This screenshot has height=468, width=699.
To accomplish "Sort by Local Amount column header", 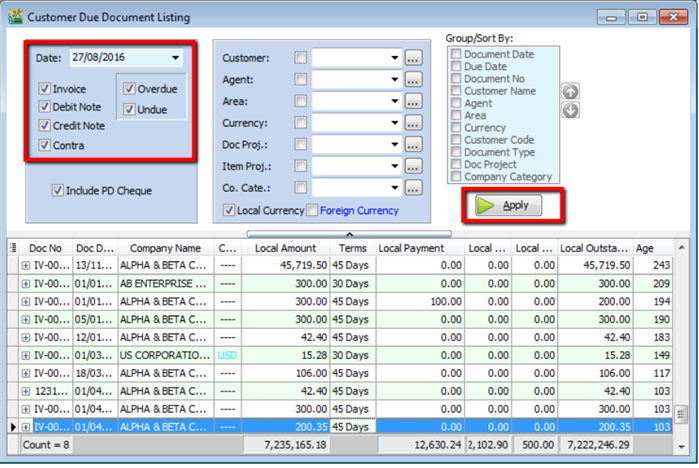I will (x=285, y=248).
